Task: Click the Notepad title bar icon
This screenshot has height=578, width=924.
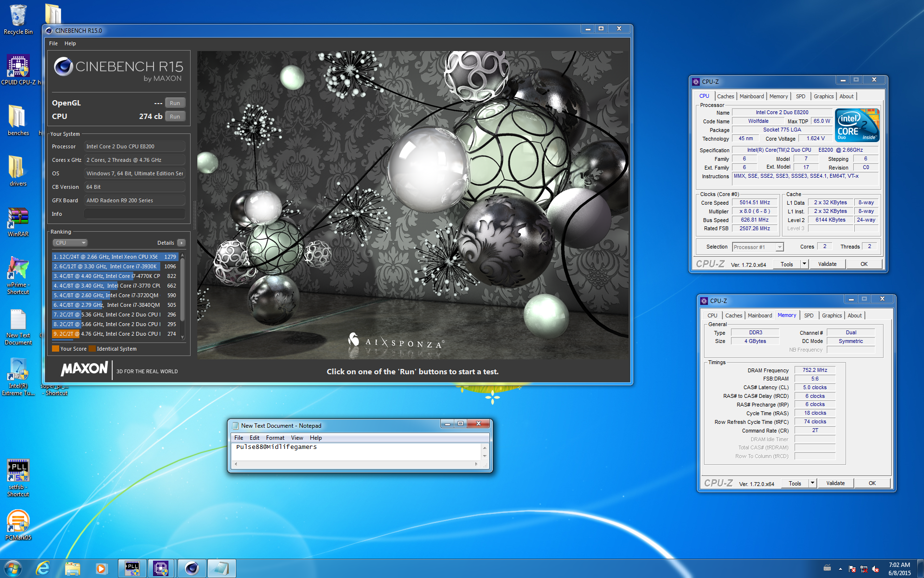Action: click(235, 426)
